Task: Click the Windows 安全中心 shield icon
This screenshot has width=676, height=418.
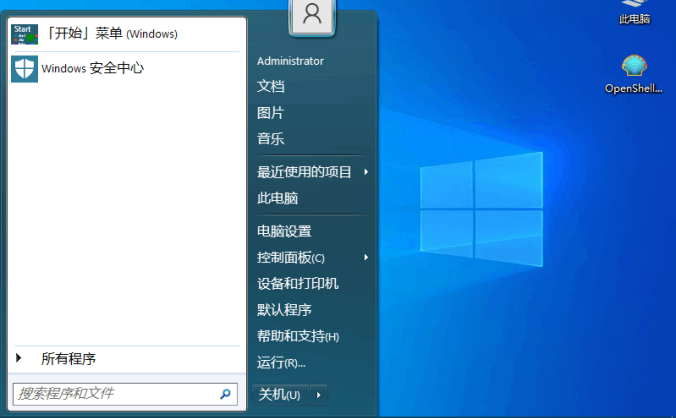Action: coord(25,69)
